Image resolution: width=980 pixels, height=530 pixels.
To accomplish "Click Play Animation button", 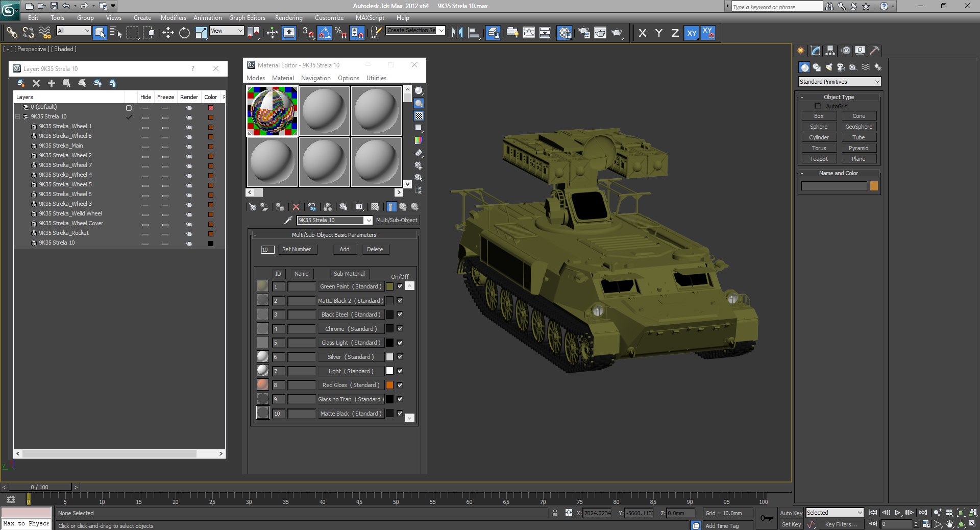I will (x=898, y=513).
